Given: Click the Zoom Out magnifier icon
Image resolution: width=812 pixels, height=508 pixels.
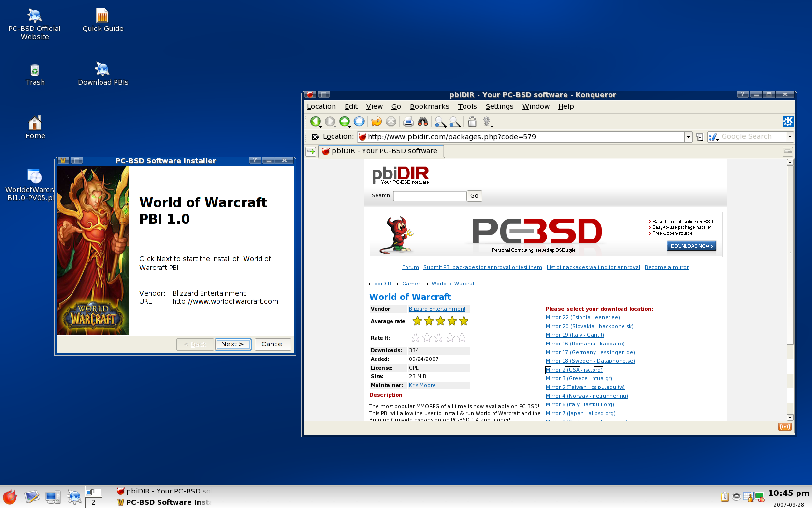Looking at the screenshot, I should [455, 121].
